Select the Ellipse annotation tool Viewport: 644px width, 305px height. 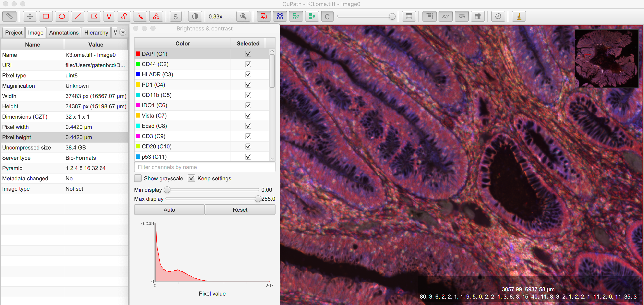(62, 17)
